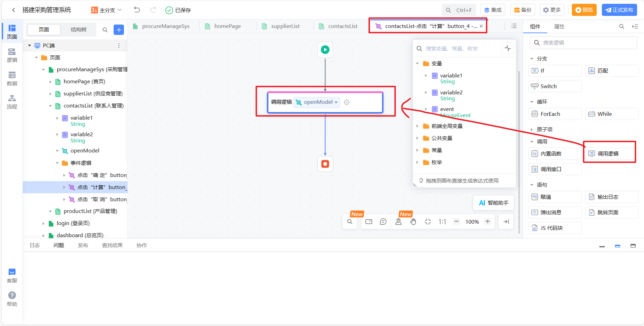The height and width of the screenshot is (326, 644).
Task: Close the contactsList-点击 计算 tab
Action: 481,26
